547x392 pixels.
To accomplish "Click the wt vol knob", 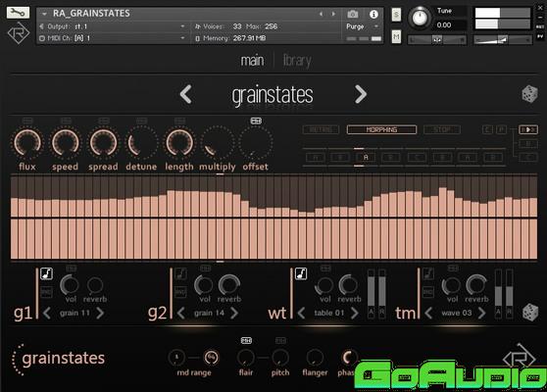I will tap(324, 285).
